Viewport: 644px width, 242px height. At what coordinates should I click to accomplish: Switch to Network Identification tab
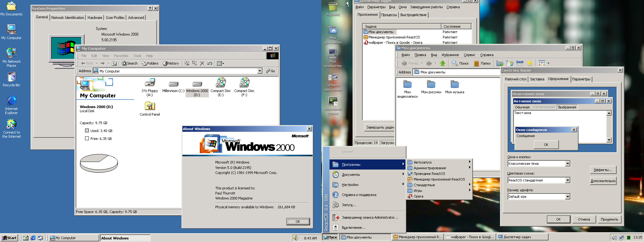click(x=67, y=18)
